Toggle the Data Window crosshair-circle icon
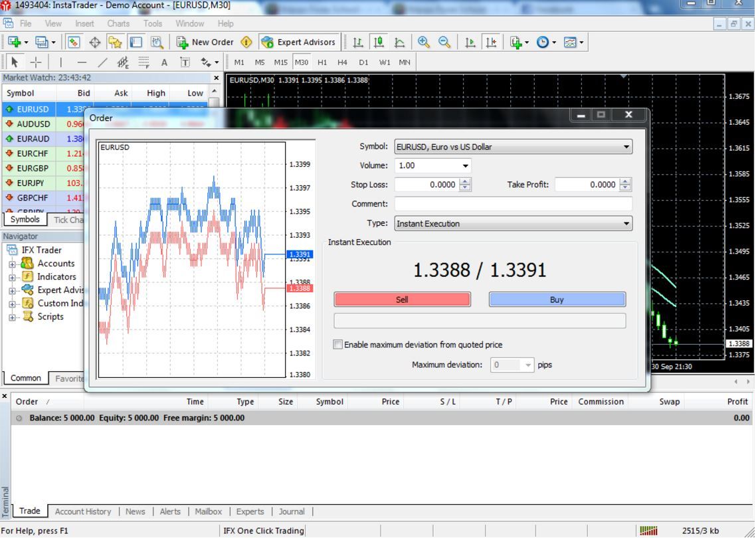This screenshot has height=538, width=756. coord(94,43)
